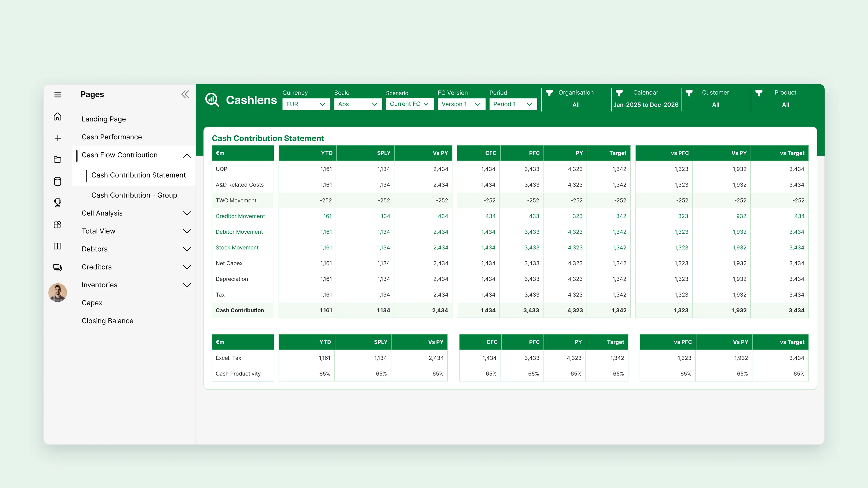
Task: Open the Scale Abs dropdown
Action: pyautogui.click(x=358, y=104)
